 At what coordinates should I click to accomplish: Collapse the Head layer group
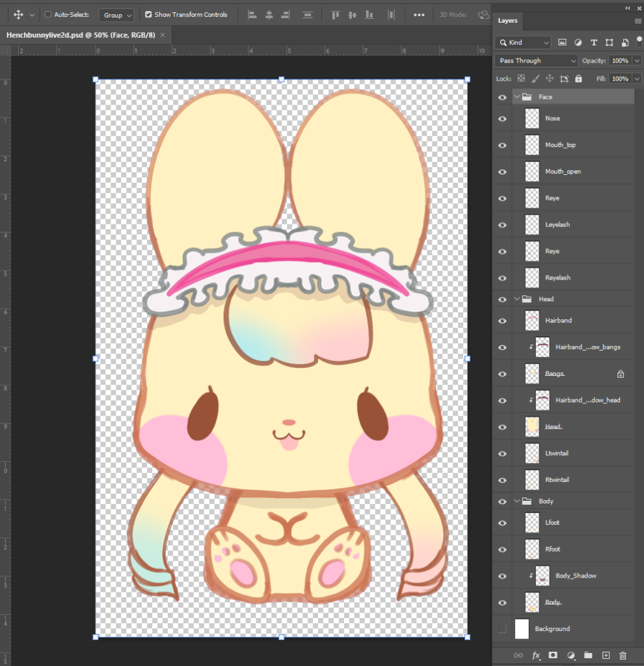coord(518,299)
